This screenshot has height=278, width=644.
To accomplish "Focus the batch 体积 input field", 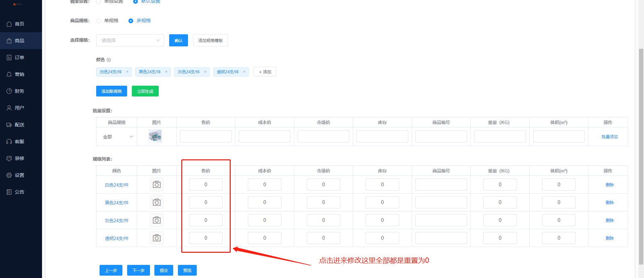I will tap(559, 136).
